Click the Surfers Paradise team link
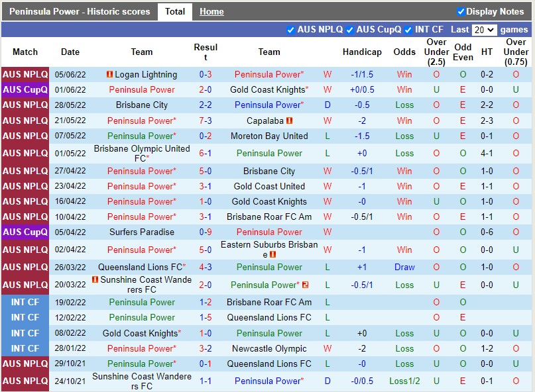 pos(141,232)
